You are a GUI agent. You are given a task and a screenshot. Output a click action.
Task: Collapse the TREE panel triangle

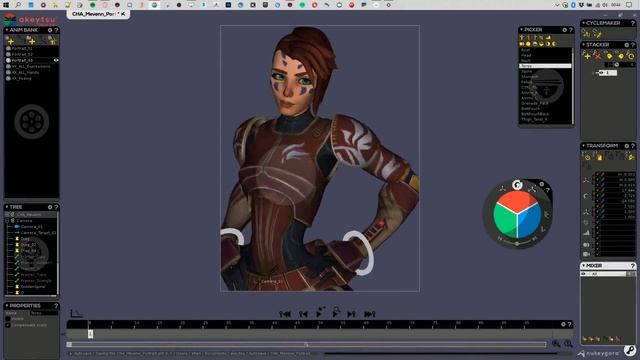7,207
